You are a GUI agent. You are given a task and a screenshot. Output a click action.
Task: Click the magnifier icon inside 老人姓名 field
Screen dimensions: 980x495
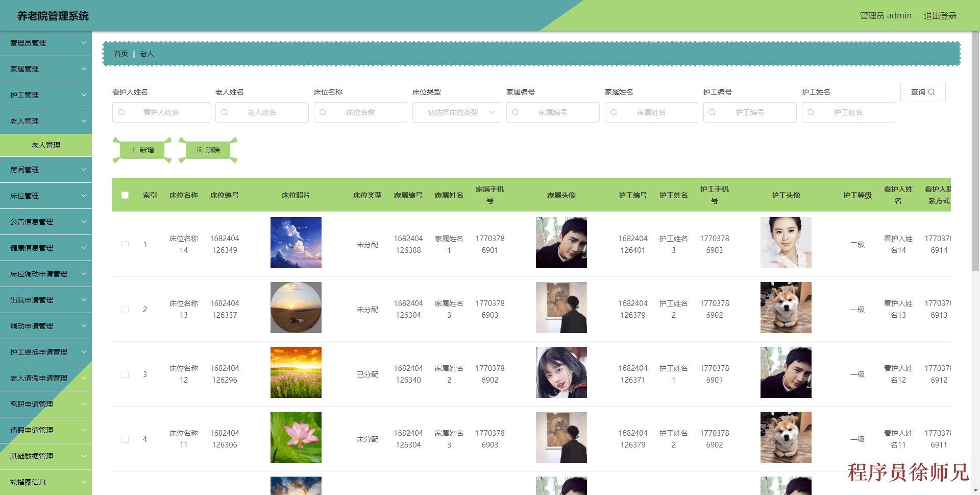(225, 112)
